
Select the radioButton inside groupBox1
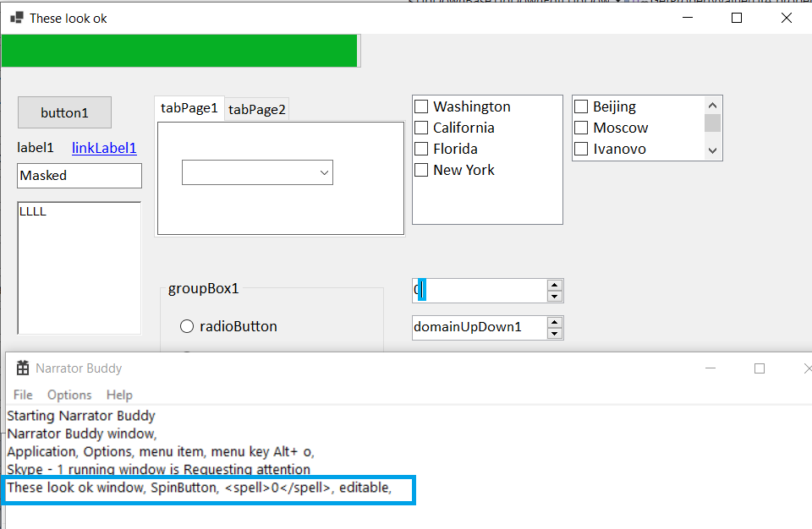pos(186,326)
